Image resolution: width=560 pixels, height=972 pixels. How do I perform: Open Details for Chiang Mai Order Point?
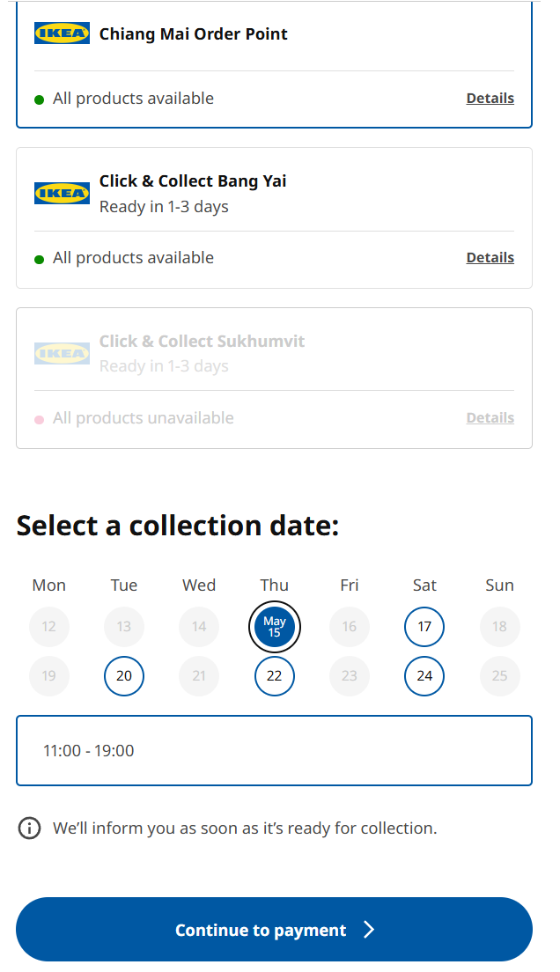coord(490,98)
